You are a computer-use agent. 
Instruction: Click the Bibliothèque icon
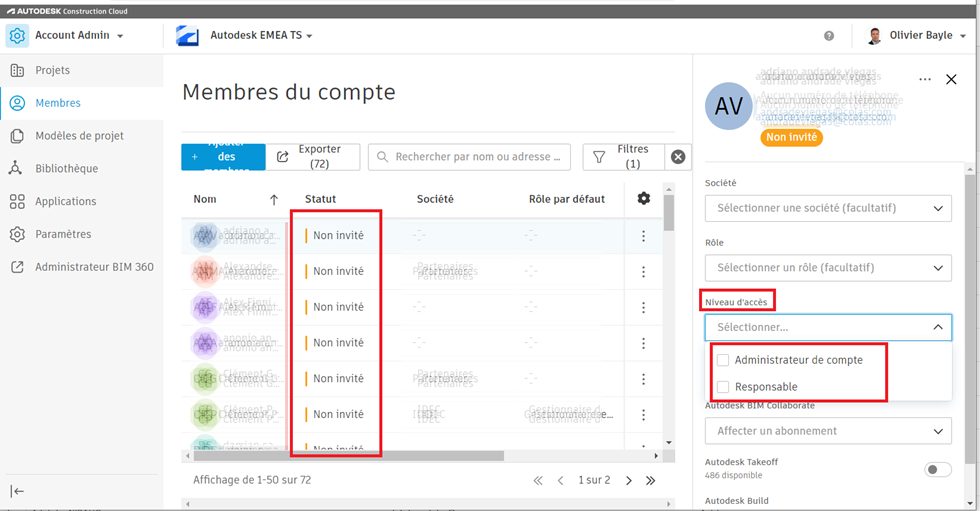pyautogui.click(x=16, y=168)
